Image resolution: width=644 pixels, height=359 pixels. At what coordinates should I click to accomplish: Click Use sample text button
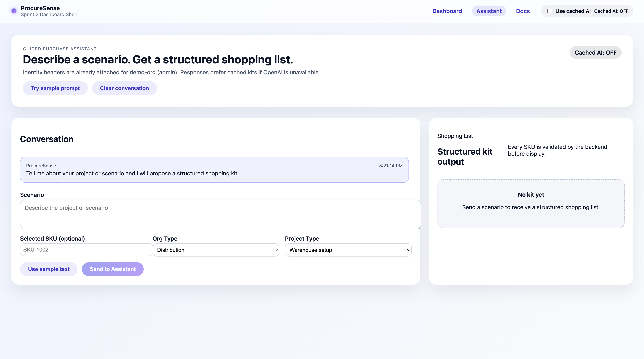pyautogui.click(x=49, y=269)
